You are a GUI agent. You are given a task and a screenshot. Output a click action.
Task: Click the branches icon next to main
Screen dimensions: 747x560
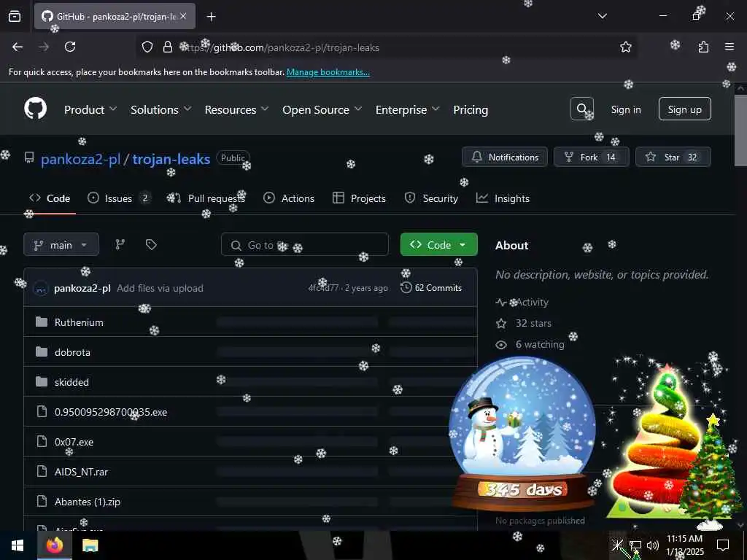120,244
